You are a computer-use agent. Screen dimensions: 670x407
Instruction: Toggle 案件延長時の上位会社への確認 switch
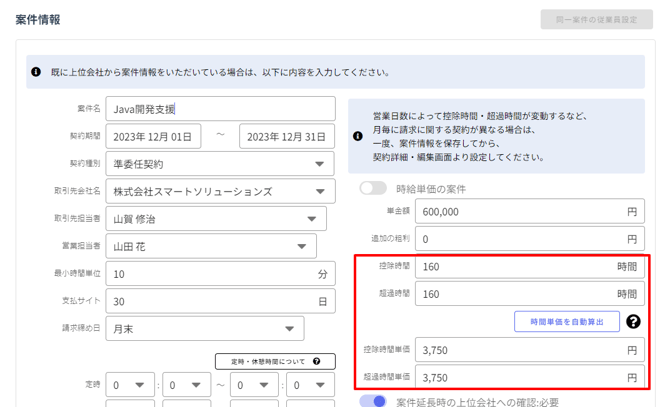[x=373, y=401]
